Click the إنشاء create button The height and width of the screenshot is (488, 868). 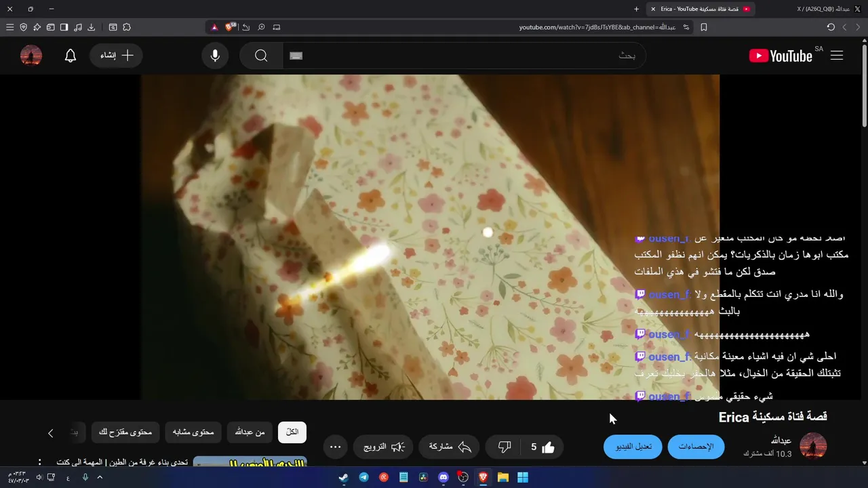click(x=116, y=56)
